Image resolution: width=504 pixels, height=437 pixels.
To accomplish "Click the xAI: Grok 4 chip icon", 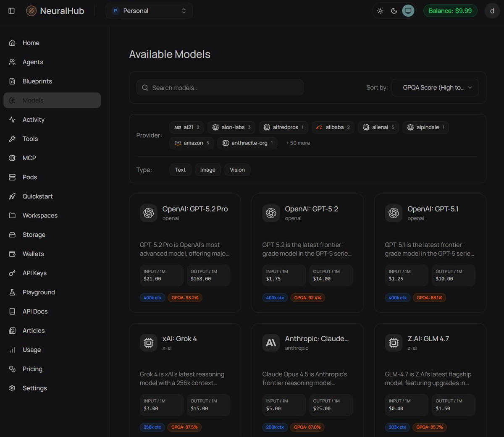I will click(x=149, y=343).
